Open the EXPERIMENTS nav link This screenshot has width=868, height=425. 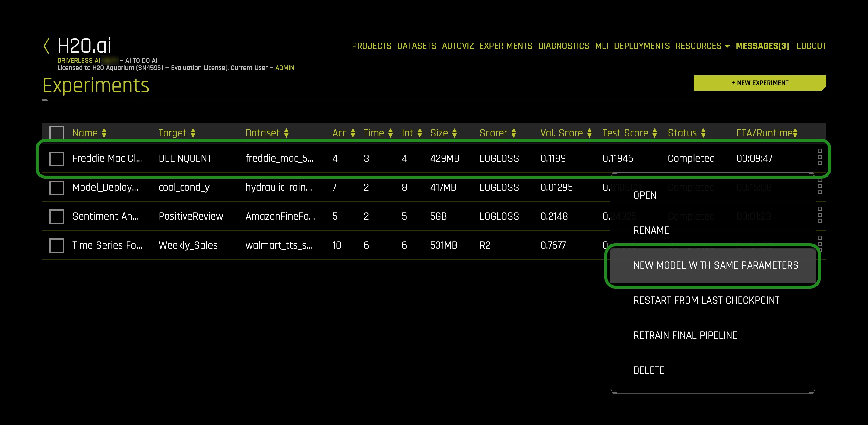506,46
